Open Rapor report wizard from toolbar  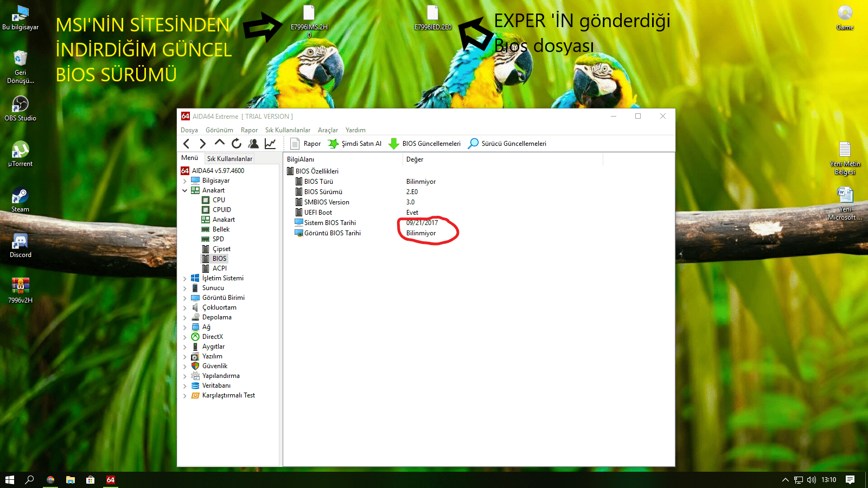(x=305, y=144)
